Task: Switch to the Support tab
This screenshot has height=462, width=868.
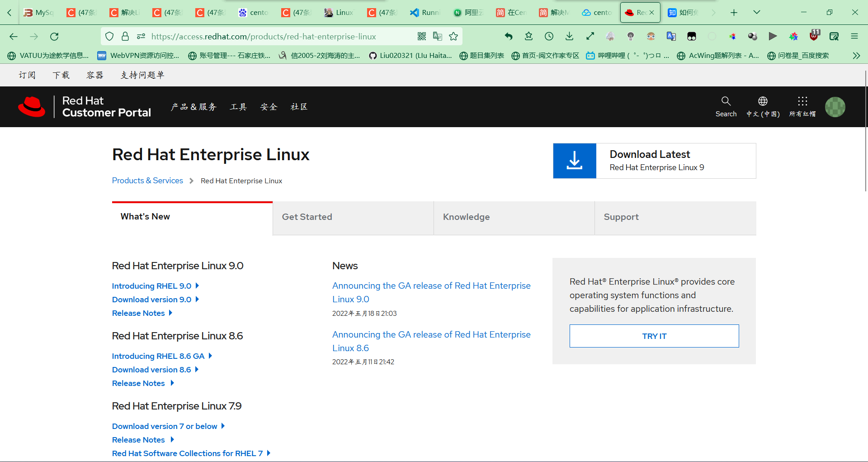Action: (x=675, y=217)
